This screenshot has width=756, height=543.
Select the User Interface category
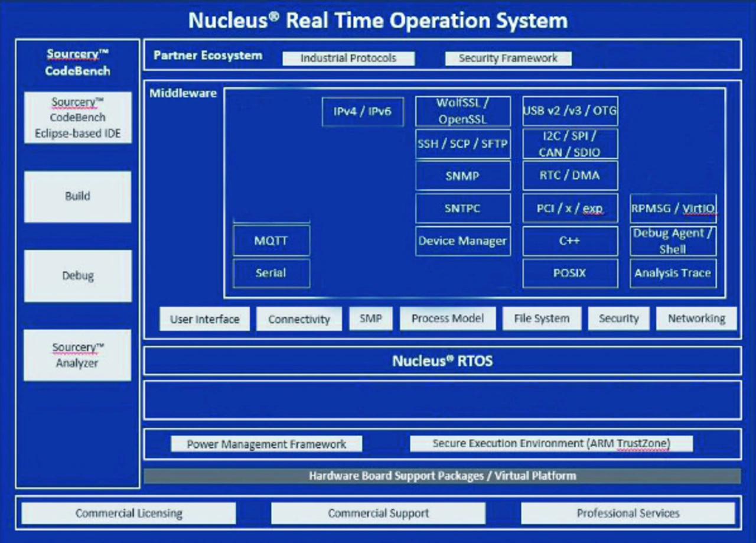pyautogui.click(x=205, y=319)
